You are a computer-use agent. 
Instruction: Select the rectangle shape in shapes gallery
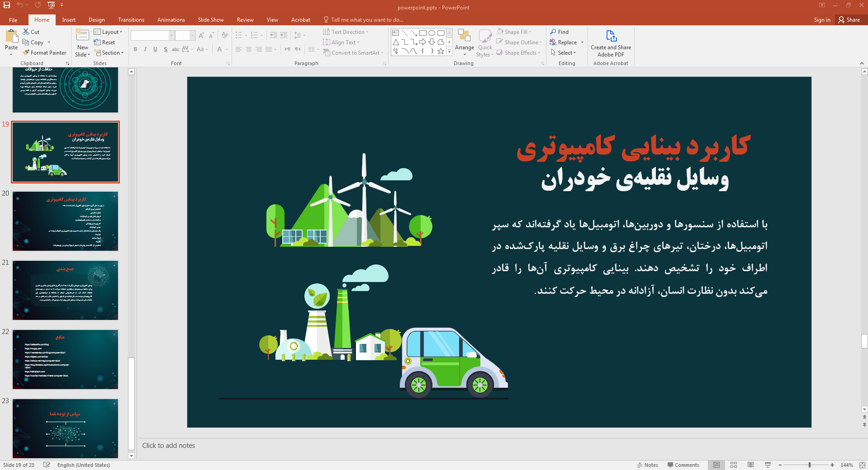[422, 33]
